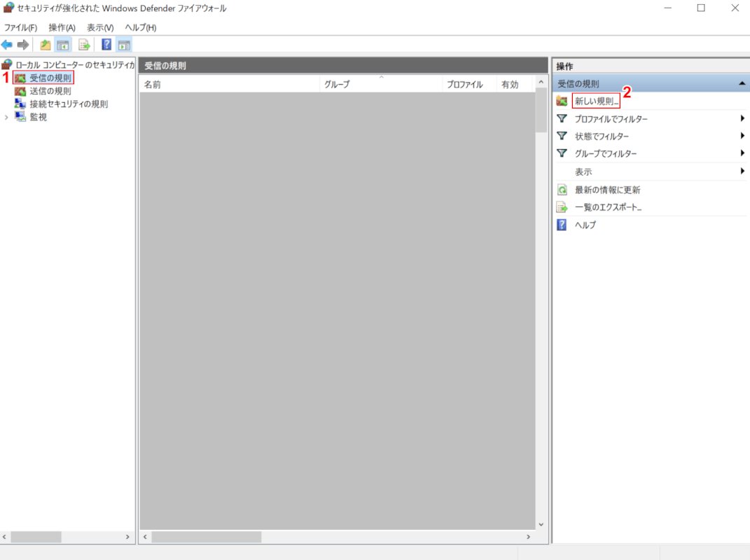Click the blue Back arrow in toolbar
The image size is (750, 560).
pyautogui.click(x=7, y=45)
